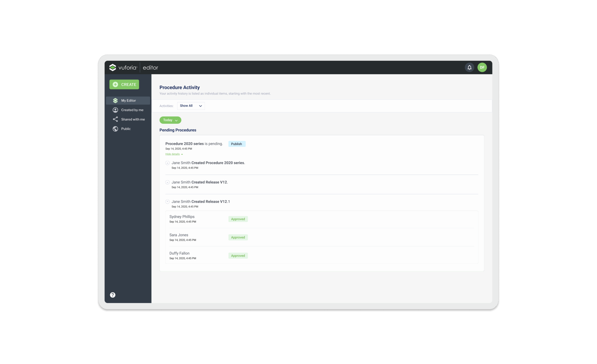Click the plus icon in Create button
This screenshot has height=364, width=597.
(x=115, y=84)
